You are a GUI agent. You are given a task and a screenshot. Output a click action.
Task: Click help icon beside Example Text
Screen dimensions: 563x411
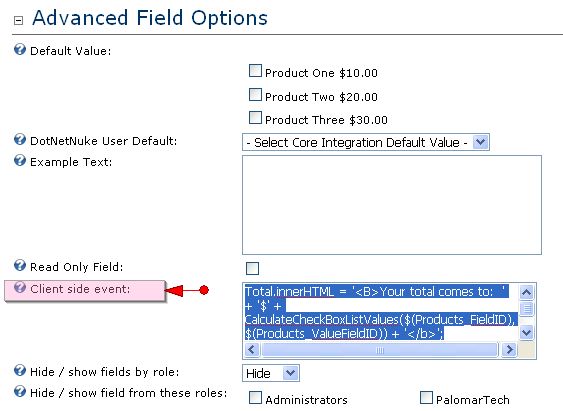(20, 160)
